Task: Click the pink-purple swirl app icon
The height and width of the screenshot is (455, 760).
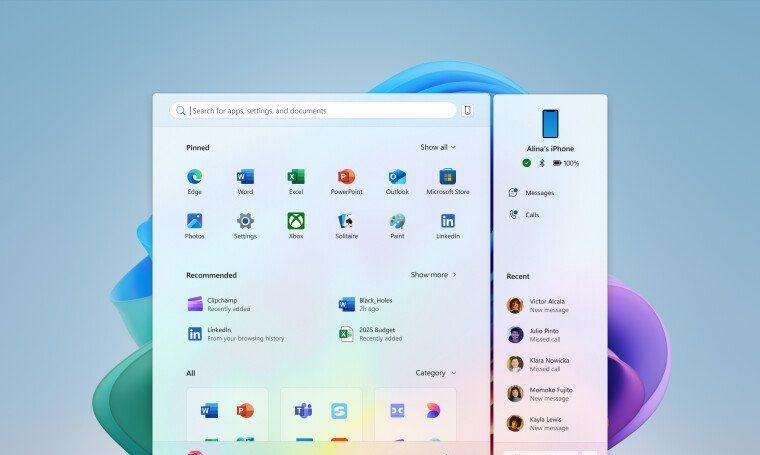Action: (x=433, y=410)
